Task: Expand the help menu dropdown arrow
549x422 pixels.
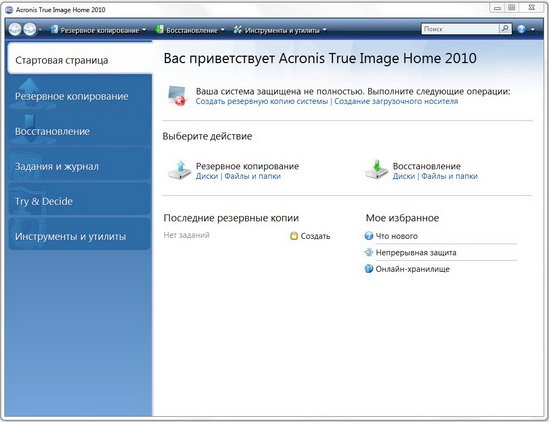Action: point(533,29)
